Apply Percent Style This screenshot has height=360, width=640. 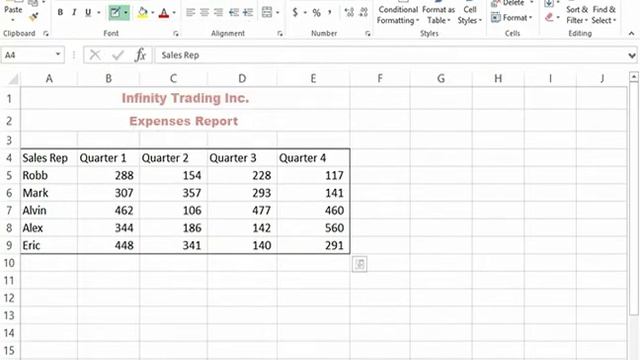pyautogui.click(x=316, y=13)
